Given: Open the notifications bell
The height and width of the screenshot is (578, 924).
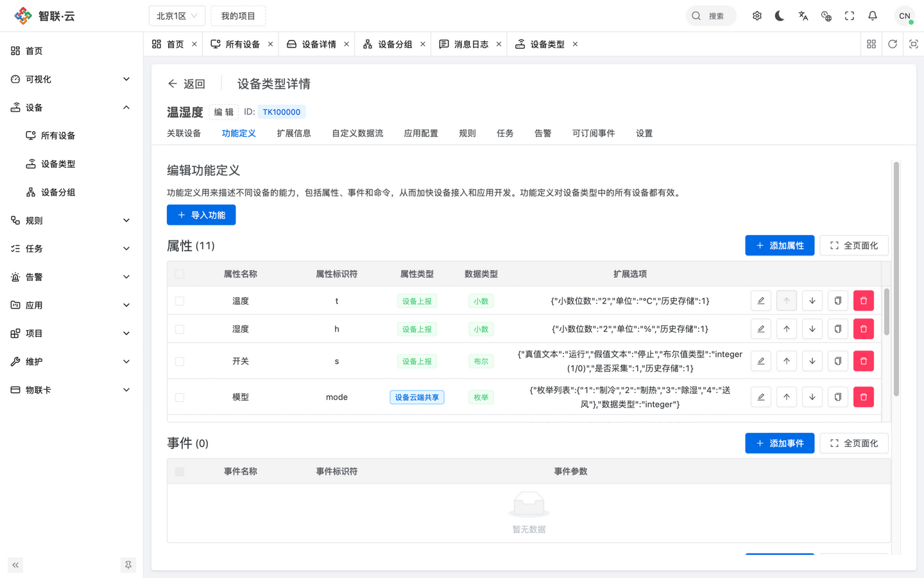Looking at the screenshot, I should coord(873,16).
